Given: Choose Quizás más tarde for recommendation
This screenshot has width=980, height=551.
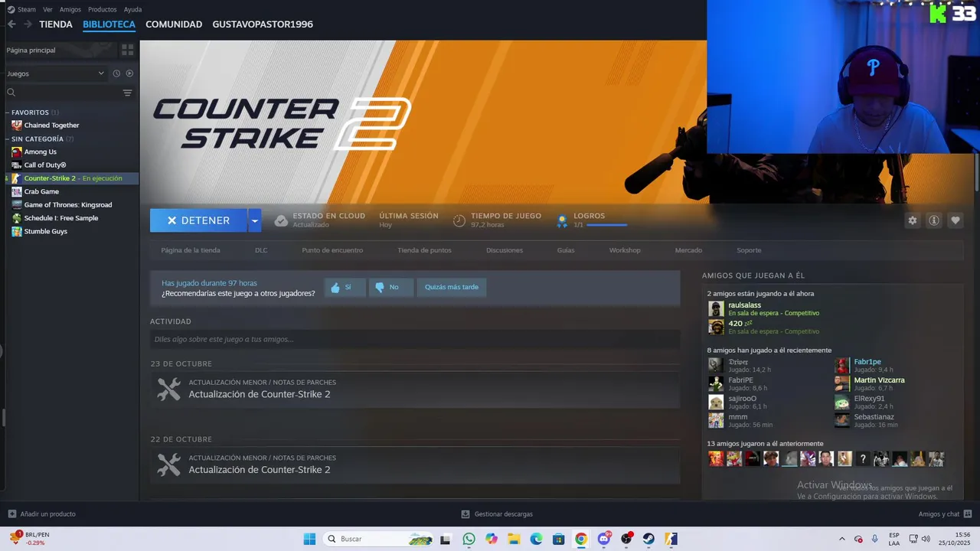Looking at the screenshot, I should 452,287.
